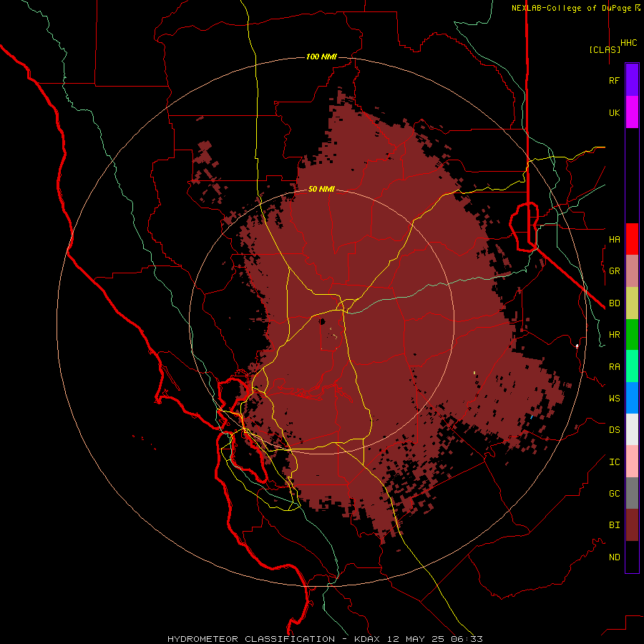
Task: Click the 50 NMI range ring label
Action: pos(321,189)
